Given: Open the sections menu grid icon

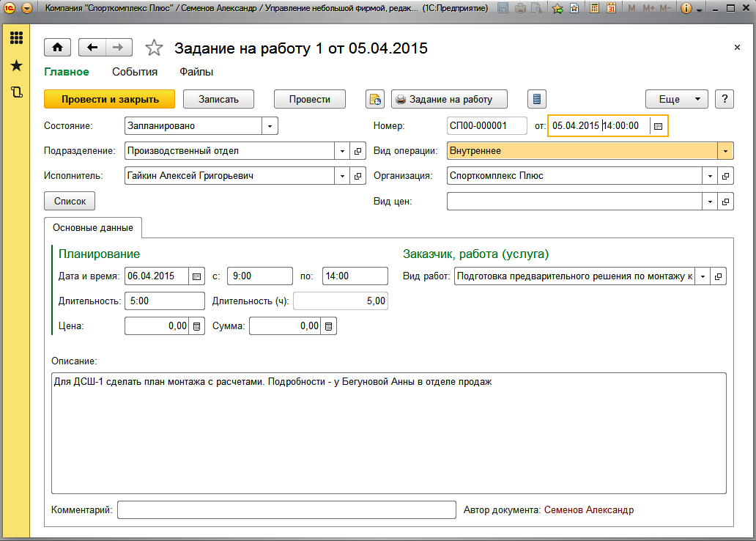Looking at the screenshot, I should (16, 38).
